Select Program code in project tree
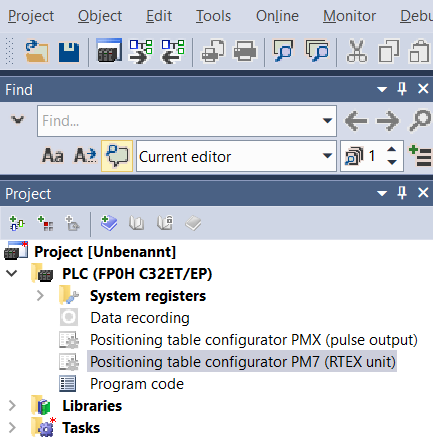The height and width of the screenshot is (438, 433). (x=137, y=384)
